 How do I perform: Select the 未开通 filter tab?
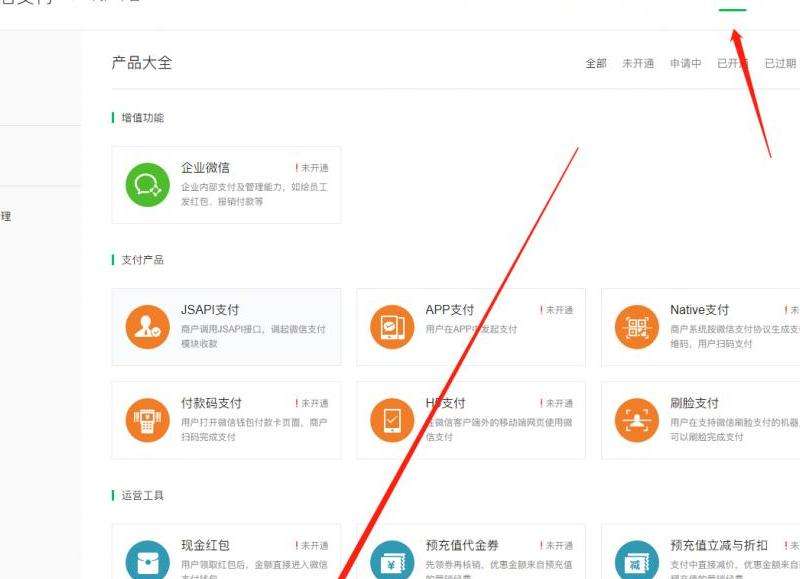click(x=638, y=63)
